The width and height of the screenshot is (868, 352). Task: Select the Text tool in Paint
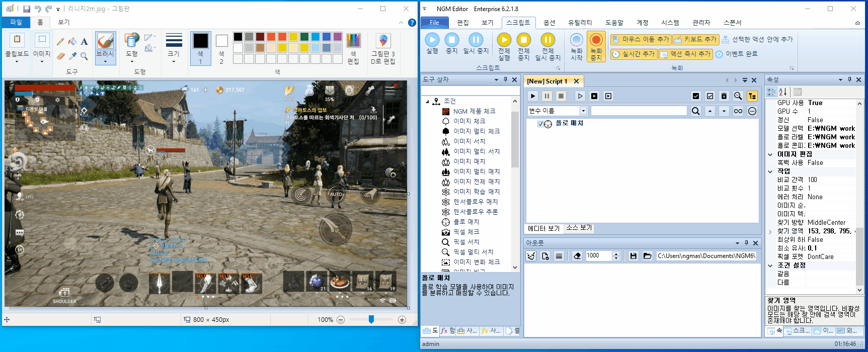point(84,42)
